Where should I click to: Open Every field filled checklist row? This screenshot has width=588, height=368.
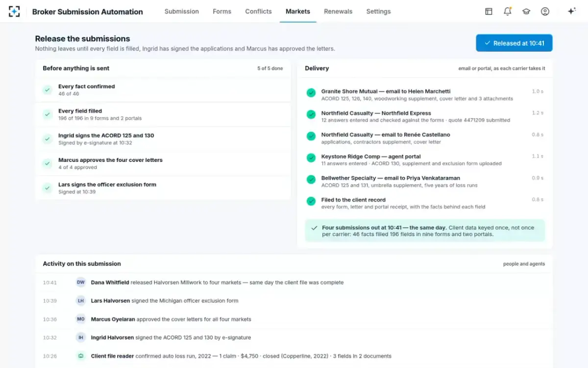pyautogui.click(x=163, y=114)
